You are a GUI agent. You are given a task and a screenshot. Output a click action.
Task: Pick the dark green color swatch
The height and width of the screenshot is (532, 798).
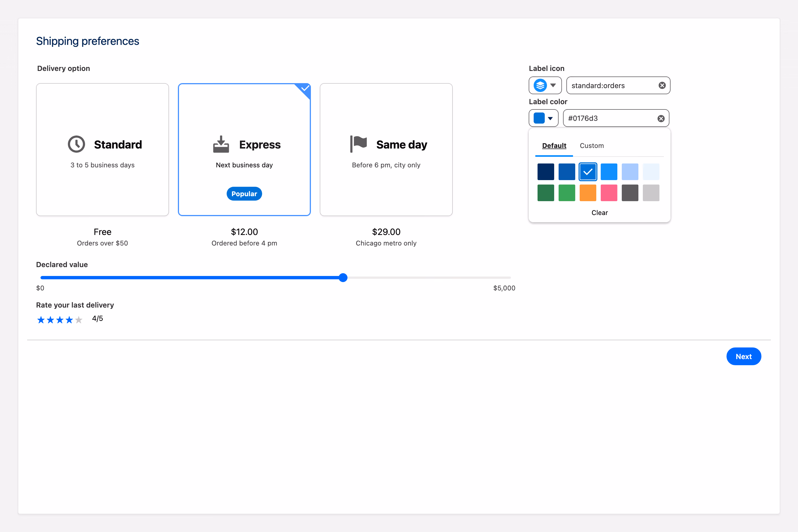[x=546, y=193]
